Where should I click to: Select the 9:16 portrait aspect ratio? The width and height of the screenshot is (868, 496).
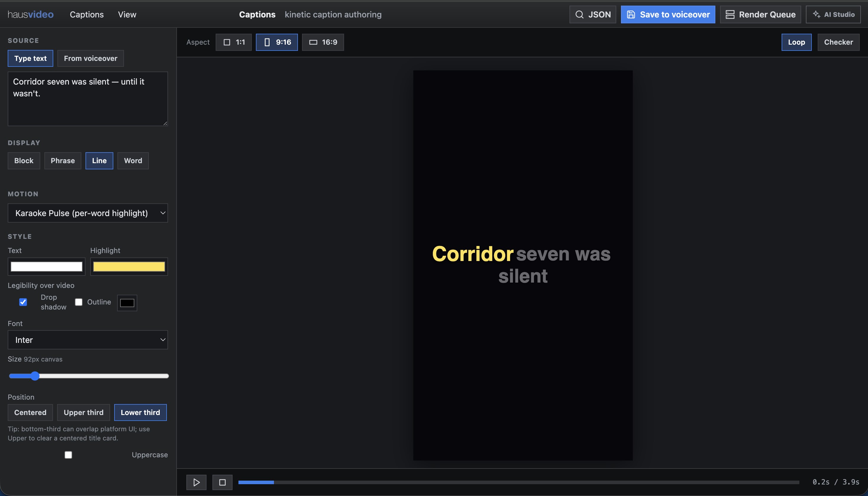coord(277,42)
